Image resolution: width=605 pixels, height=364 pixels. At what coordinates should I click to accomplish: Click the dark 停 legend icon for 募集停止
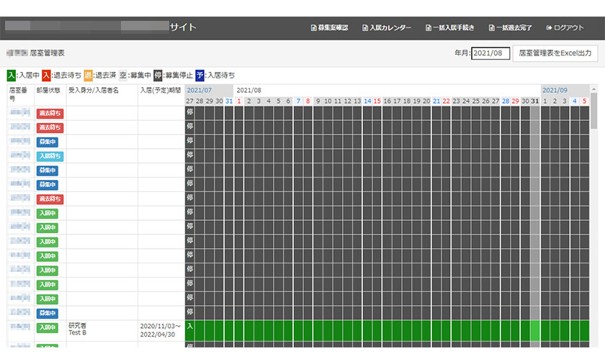click(x=158, y=75)
